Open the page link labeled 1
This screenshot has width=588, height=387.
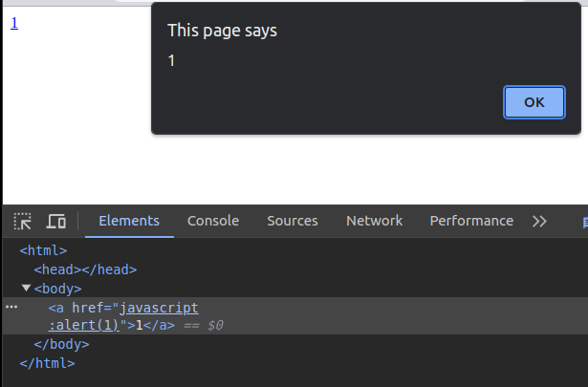[14, 23]
